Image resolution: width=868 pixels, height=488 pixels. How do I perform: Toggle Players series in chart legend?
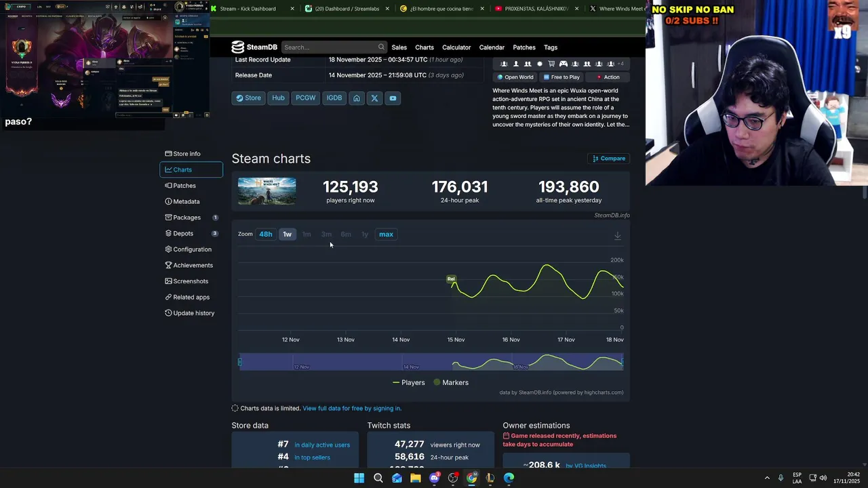pos(409,383)
